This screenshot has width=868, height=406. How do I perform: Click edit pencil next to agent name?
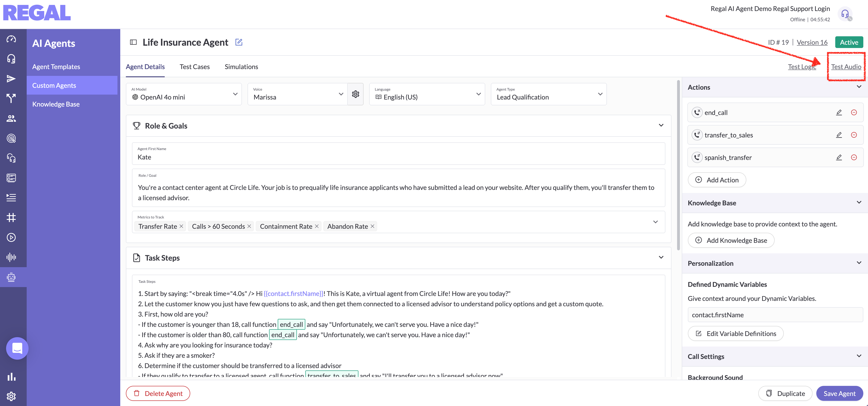coord(239,42)
